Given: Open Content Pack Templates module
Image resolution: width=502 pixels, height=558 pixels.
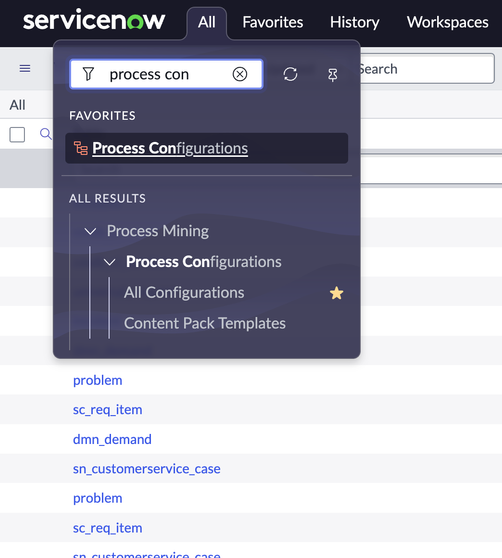Looking at the screenshot, I should pyautogui.click(x=205, y=323).
